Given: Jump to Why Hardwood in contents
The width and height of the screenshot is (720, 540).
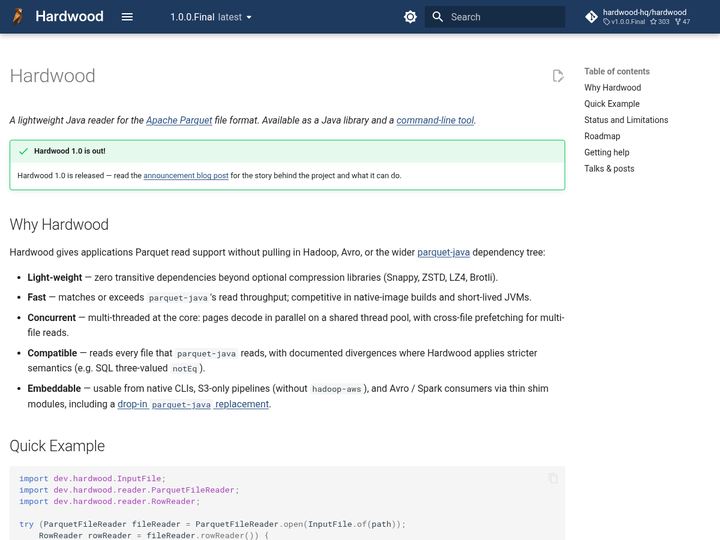Looking at the screenshot, I should click(612, 88).
